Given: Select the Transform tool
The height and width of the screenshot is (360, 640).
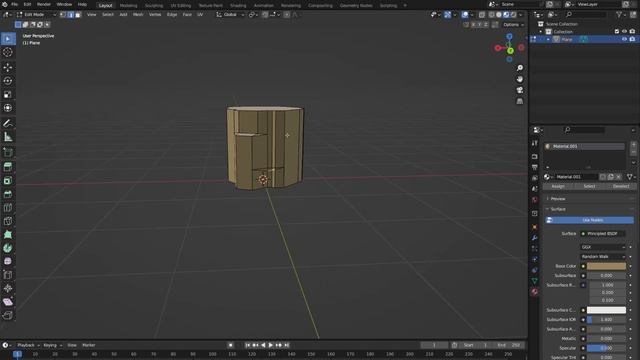Looking at the screenshot, I should coord(8,108).
